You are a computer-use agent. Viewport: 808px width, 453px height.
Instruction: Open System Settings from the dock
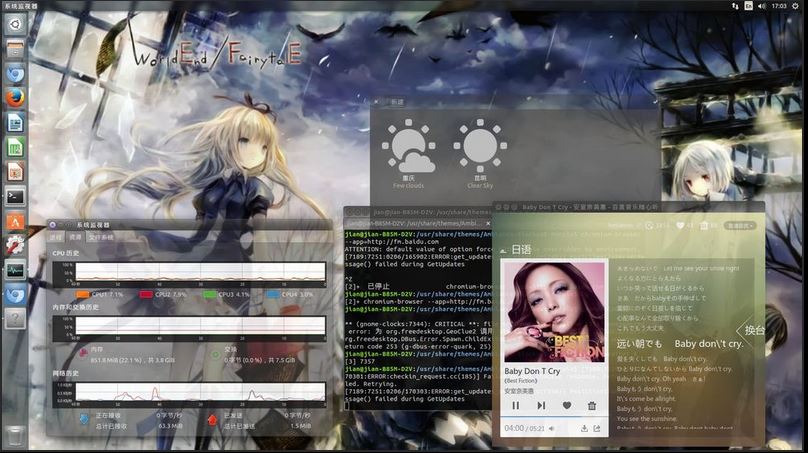click(x=15, y=245)
